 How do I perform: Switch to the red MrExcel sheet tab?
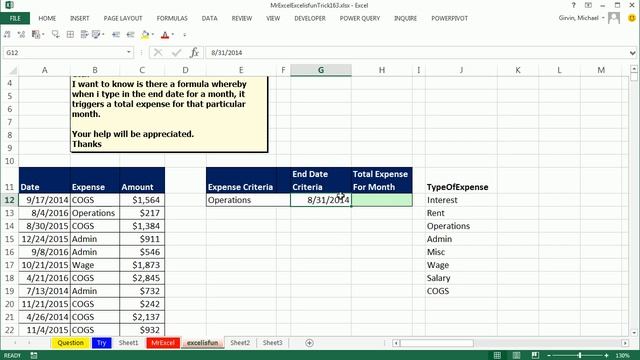pyautogui.click(x=163, y=343)
